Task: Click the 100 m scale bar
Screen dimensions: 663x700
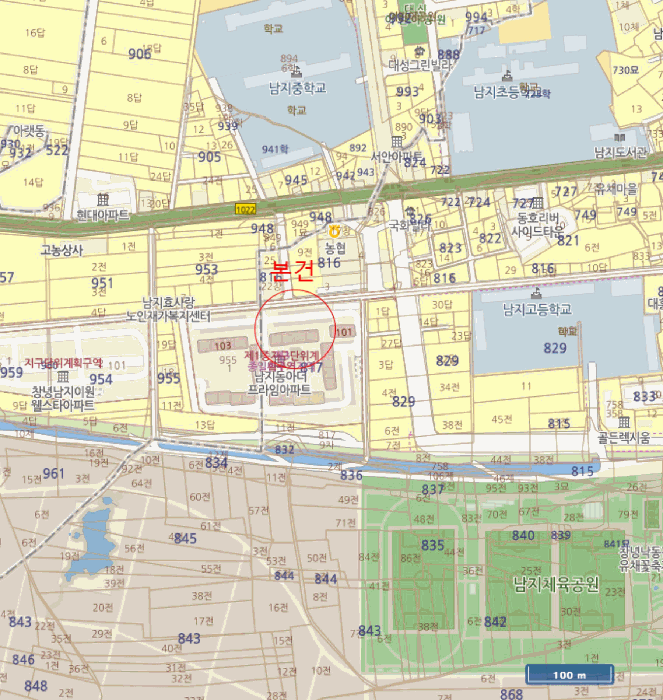Action: [569, 674]
